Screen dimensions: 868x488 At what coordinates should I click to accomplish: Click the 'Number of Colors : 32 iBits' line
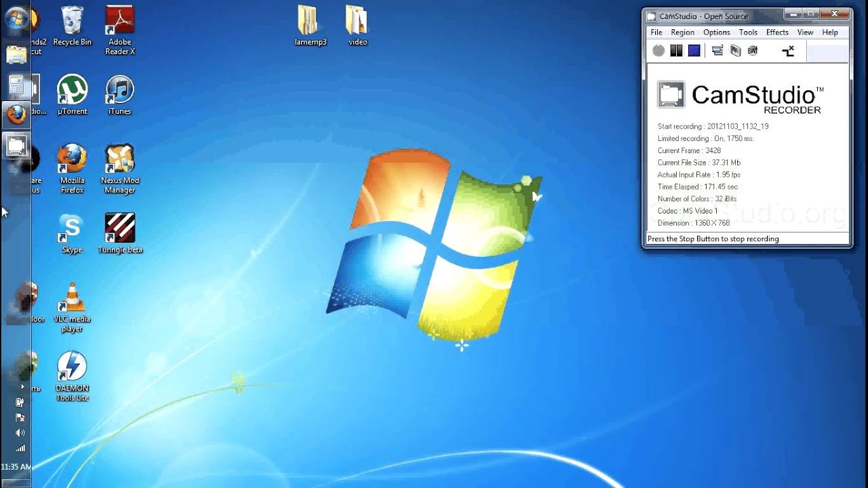696,199
